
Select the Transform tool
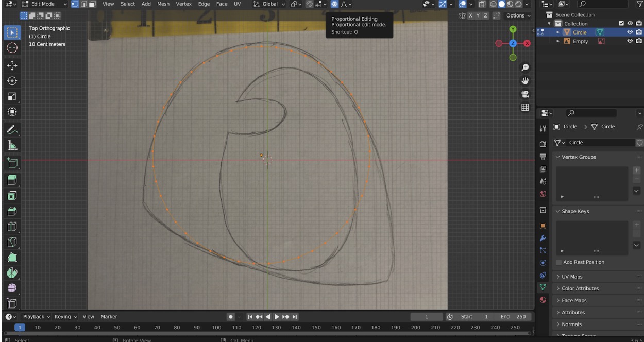pos(13,112)
